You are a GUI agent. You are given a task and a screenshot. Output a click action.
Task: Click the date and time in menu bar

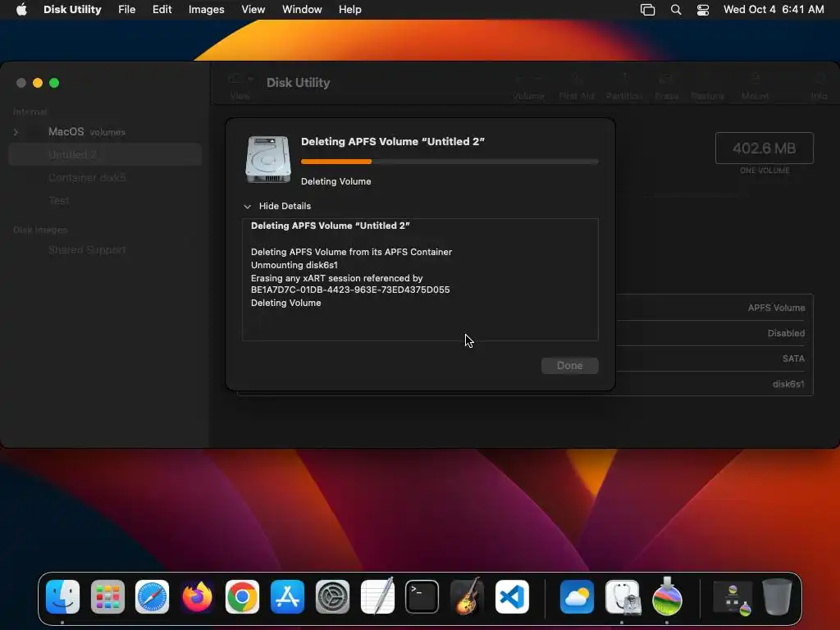(x=774, y=10)
